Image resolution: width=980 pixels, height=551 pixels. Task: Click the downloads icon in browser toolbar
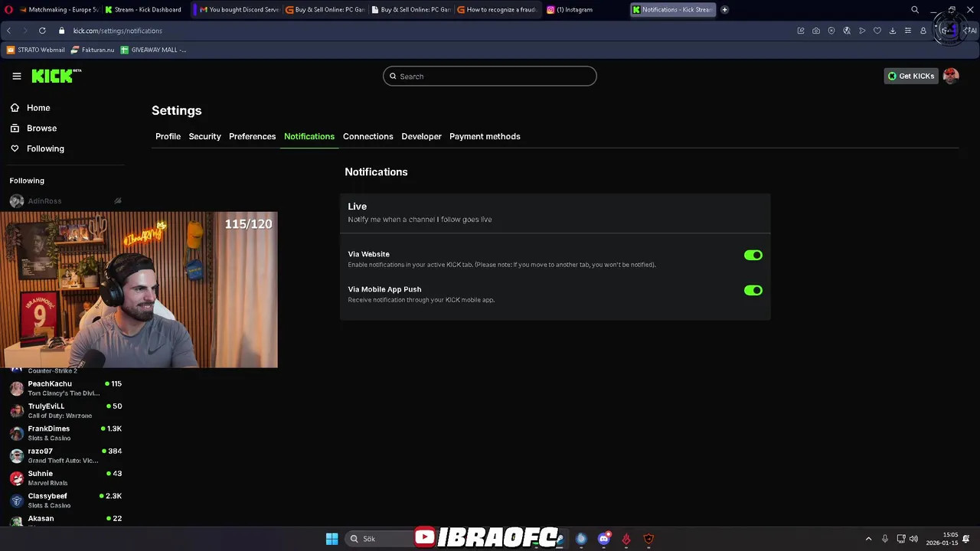pos(893,31)
